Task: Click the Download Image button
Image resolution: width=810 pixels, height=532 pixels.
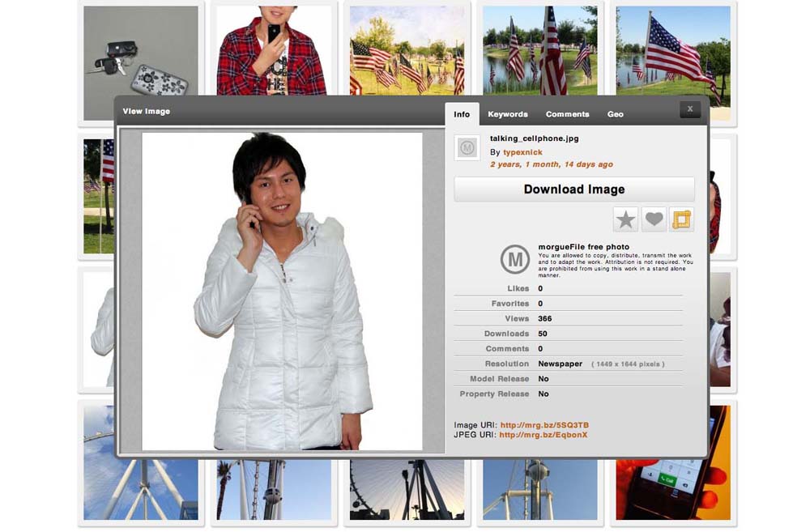Action: click(574, 189)
